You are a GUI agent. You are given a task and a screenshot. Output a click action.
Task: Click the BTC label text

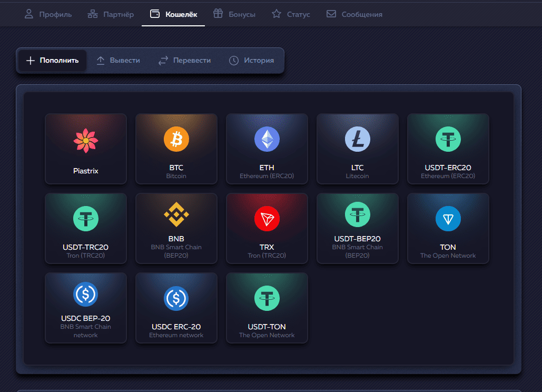point(176,168)
